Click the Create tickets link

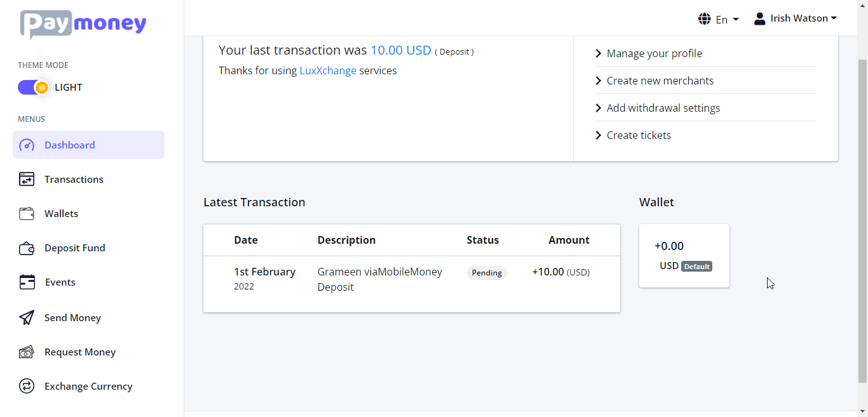(x=638, y=135)
